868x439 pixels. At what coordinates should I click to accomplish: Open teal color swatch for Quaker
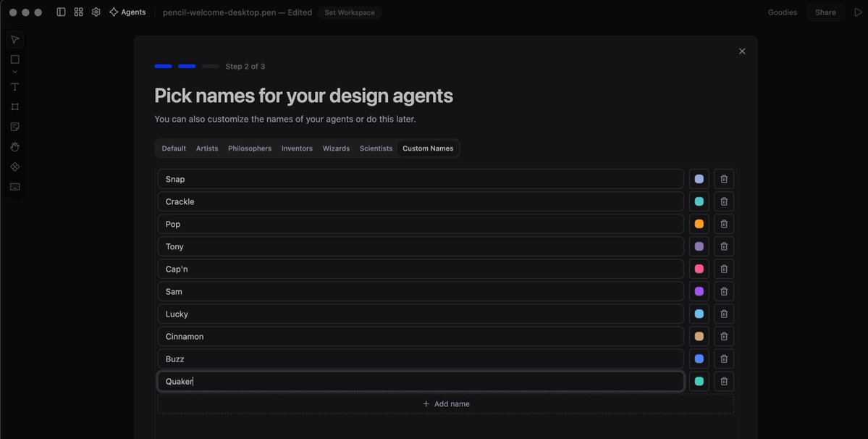click(x=699, y=382)
